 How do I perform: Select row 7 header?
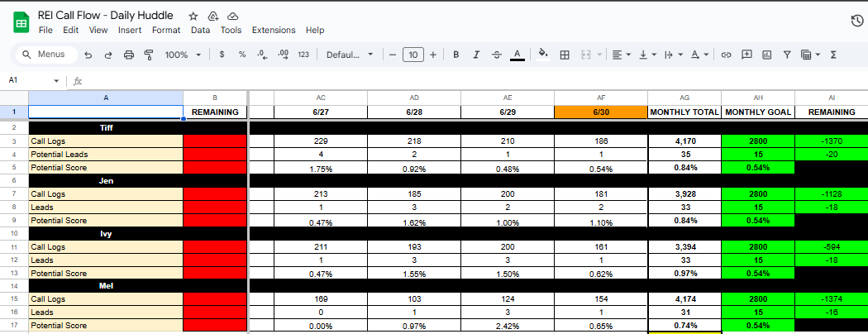coord(14,193)
